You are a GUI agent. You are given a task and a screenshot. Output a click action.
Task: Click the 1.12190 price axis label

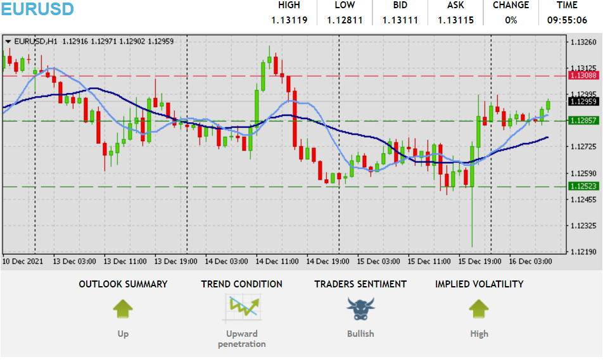point(583,252)
